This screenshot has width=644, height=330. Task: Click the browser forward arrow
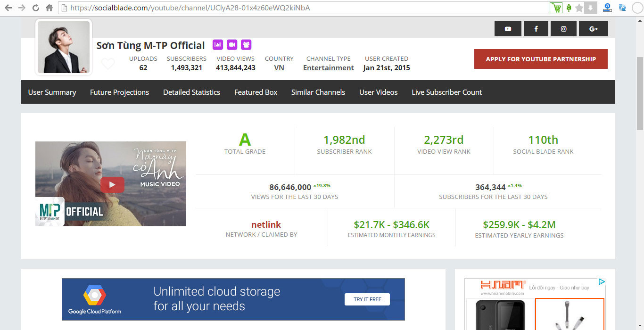tap(22, 8)
